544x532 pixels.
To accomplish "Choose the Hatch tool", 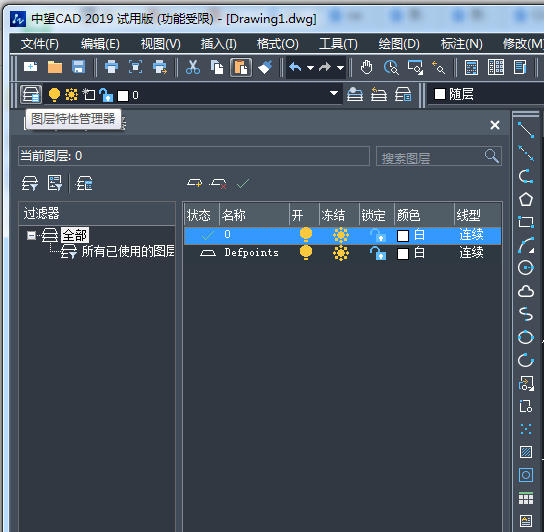I will click(526, 452).
